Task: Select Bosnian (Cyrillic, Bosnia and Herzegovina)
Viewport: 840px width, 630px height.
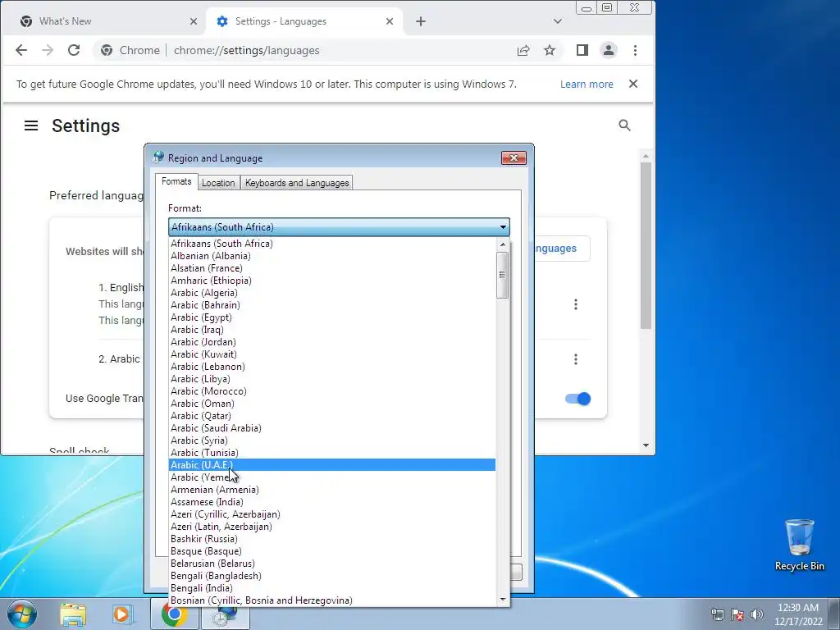Action: [332, 600]
